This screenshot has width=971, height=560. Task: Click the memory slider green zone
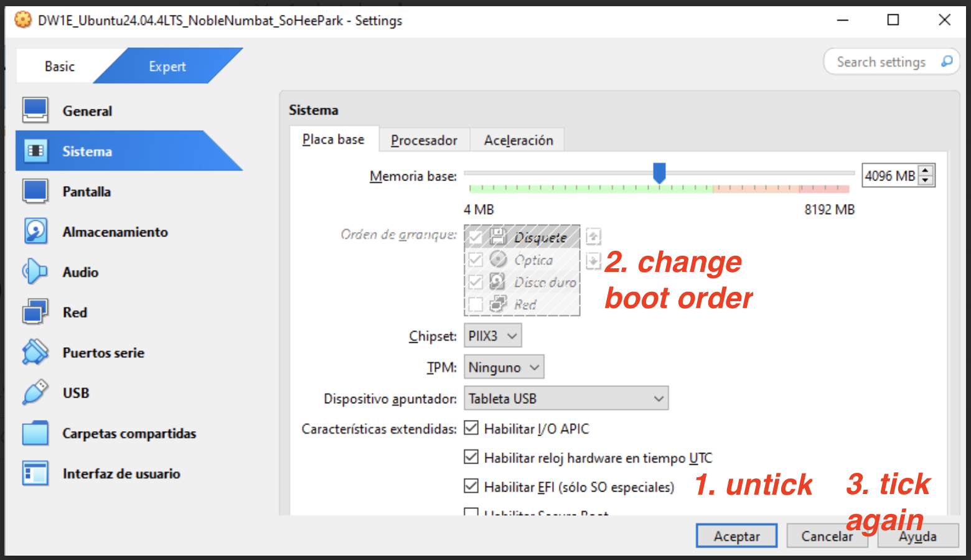coord(591,188)
